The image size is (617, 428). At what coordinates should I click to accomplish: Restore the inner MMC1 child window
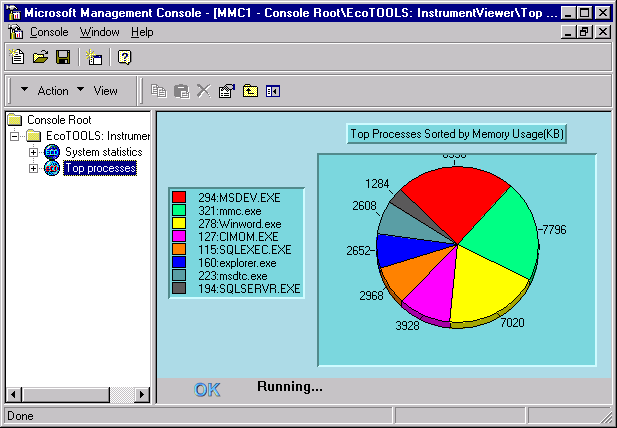584,32
